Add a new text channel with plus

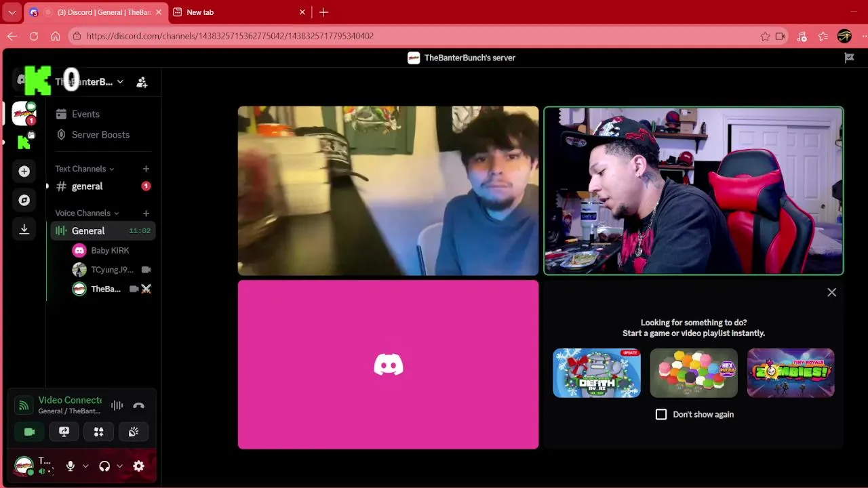[x=146, y=169]
